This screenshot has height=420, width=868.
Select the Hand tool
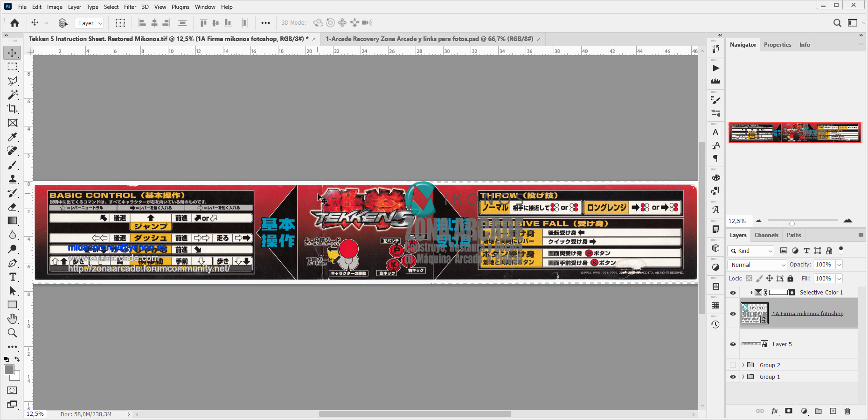[x=12, y=319]
